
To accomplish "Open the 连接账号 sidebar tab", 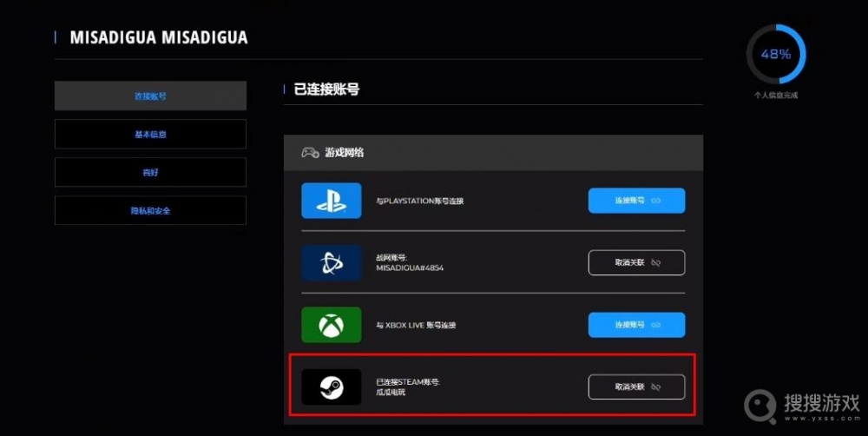I will (x=150, y=96).
